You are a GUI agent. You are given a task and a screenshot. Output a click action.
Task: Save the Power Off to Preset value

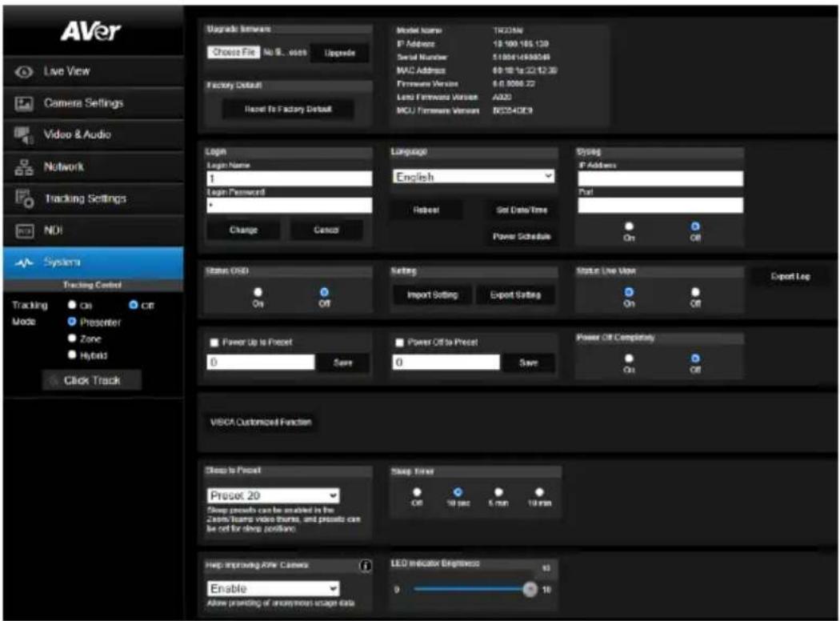click(528, 363)
